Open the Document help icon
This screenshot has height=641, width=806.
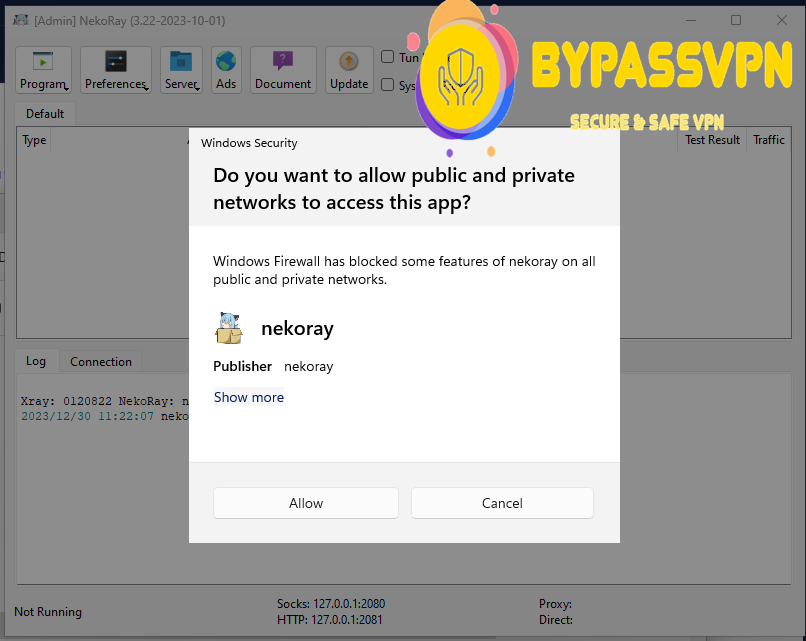coord(283,61)
